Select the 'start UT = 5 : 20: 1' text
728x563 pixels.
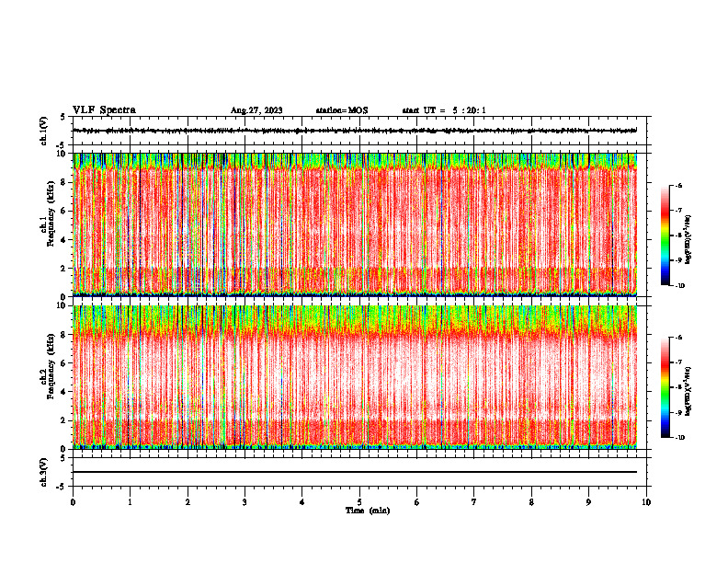point(444,110)
